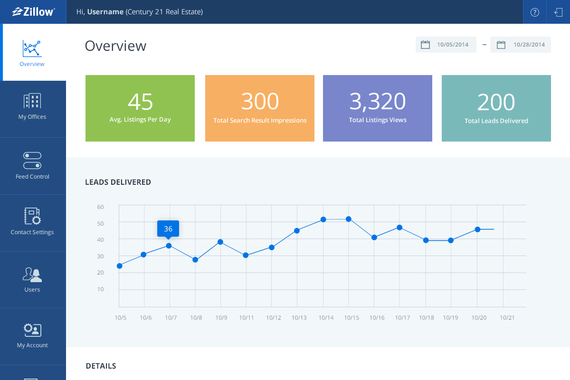Select the 10/05/2014 start date field
570x380 pixels.
[x=446, y=45]
